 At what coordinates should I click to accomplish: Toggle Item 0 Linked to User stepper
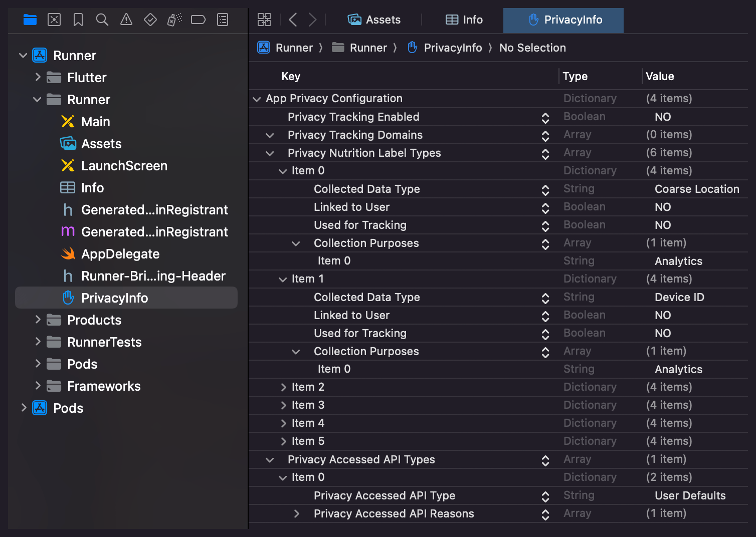[545, 208]
